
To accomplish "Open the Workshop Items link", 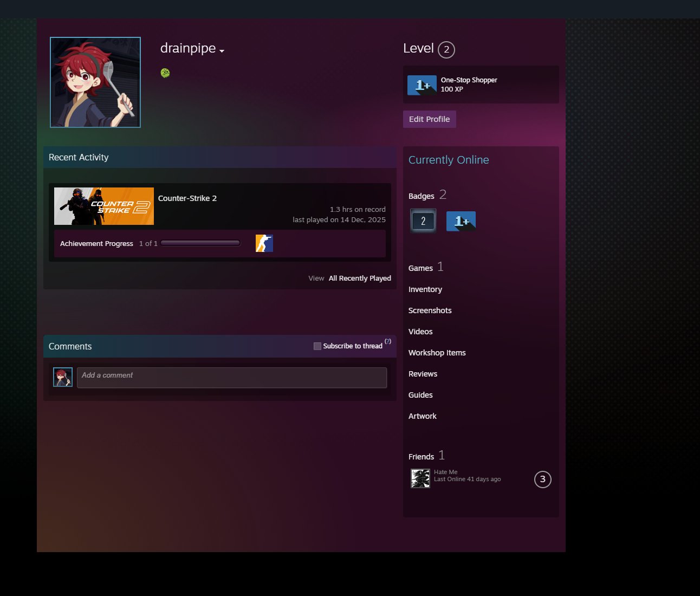I will 437,353.
